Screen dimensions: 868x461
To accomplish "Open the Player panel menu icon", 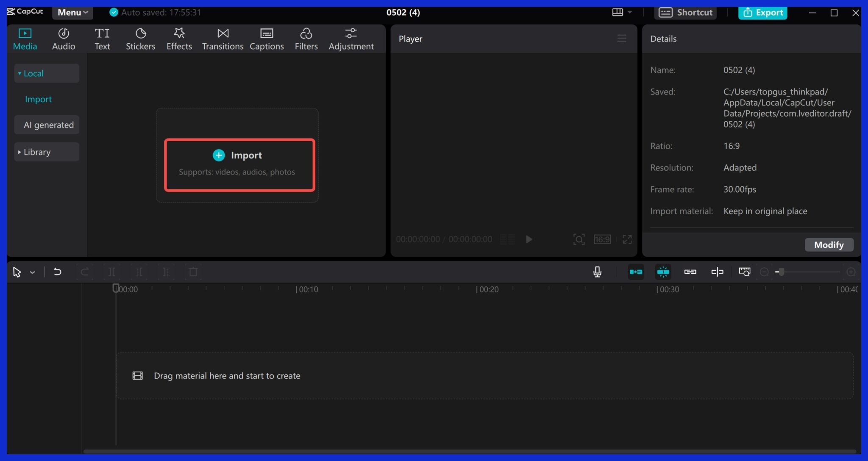I will click(622, 39).
